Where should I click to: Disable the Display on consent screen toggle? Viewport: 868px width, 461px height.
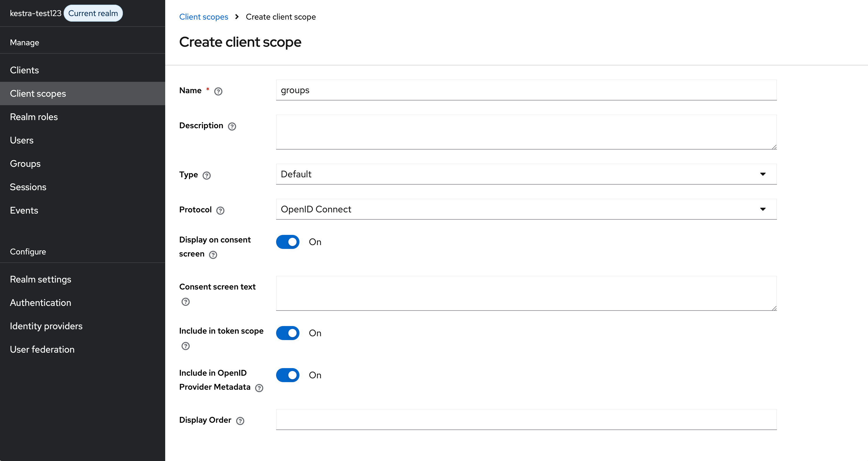[x=287, y=242]
